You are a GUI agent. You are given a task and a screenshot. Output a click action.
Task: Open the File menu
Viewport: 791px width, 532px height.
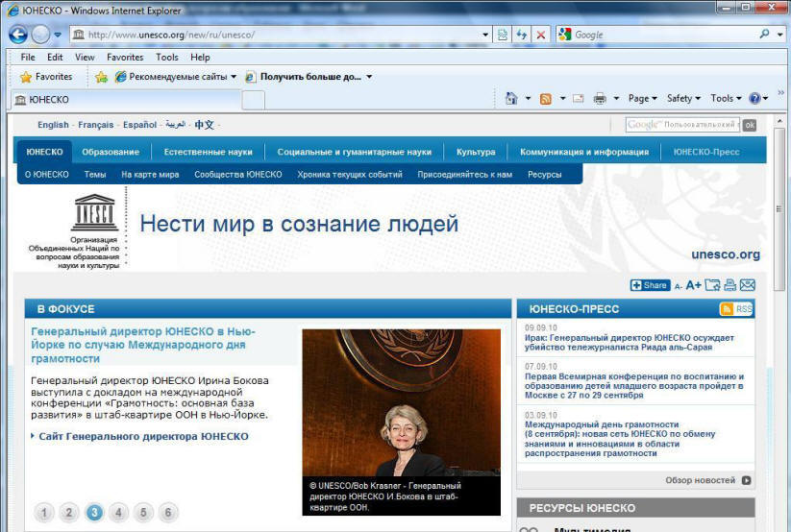tap(28, 57)
